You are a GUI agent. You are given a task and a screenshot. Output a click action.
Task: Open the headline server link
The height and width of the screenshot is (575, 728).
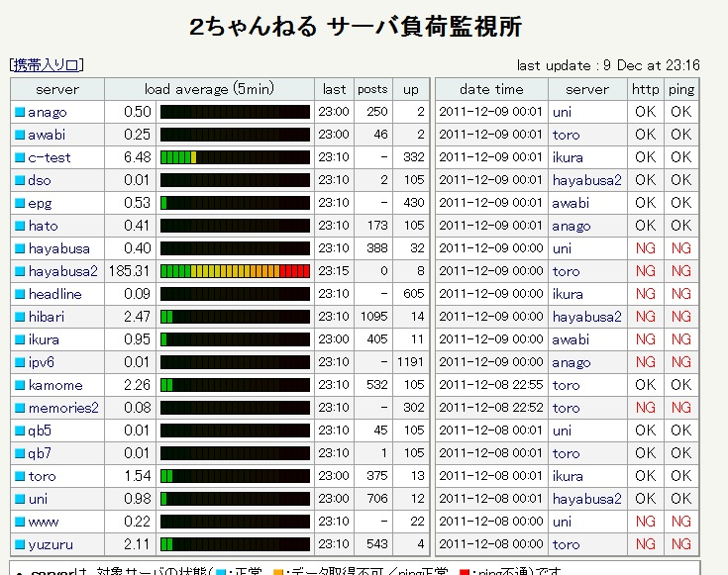click(55, 294)
